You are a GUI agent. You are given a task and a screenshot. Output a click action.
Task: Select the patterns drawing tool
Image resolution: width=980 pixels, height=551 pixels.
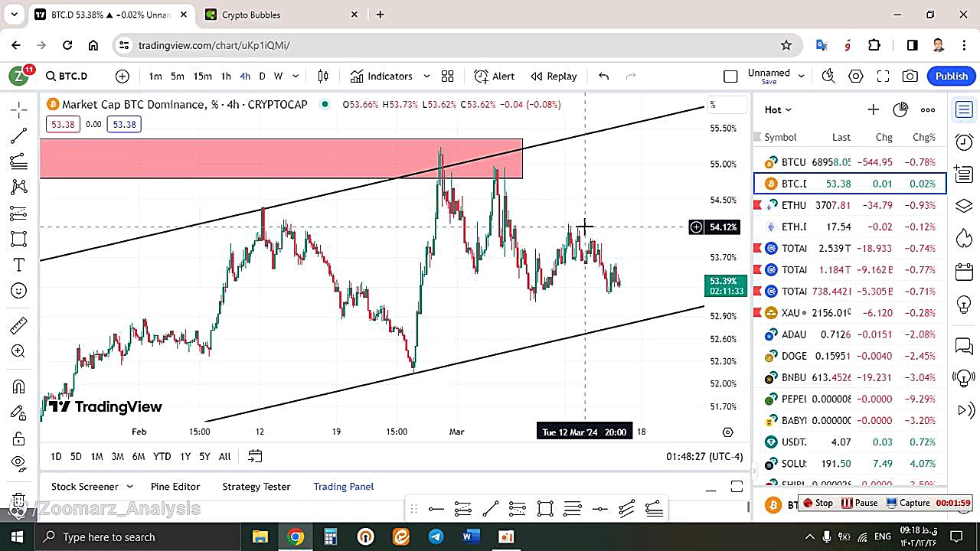click(19, 187)
